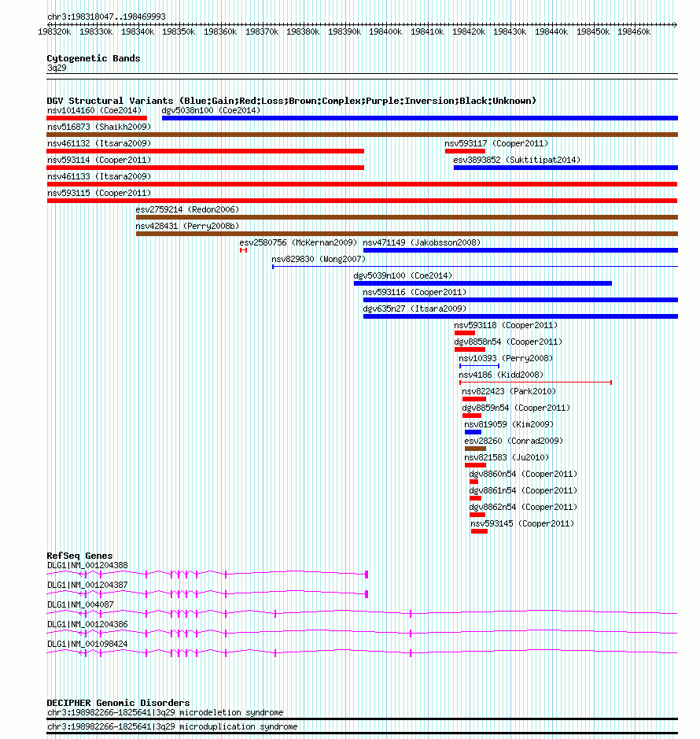Click the thin red nsv4186 span line
Viewport: 700px width, 739px height.
[x=536, y=382]
